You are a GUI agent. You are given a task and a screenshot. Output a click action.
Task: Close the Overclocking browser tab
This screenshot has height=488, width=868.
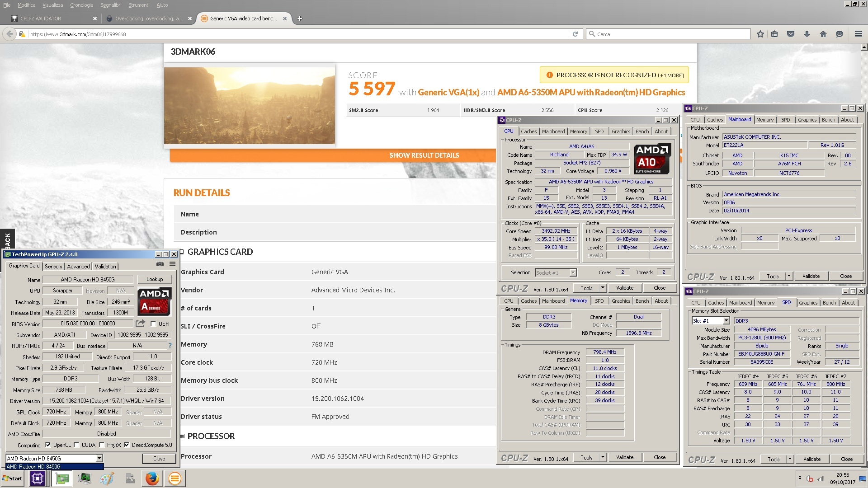tap(190, 19)
